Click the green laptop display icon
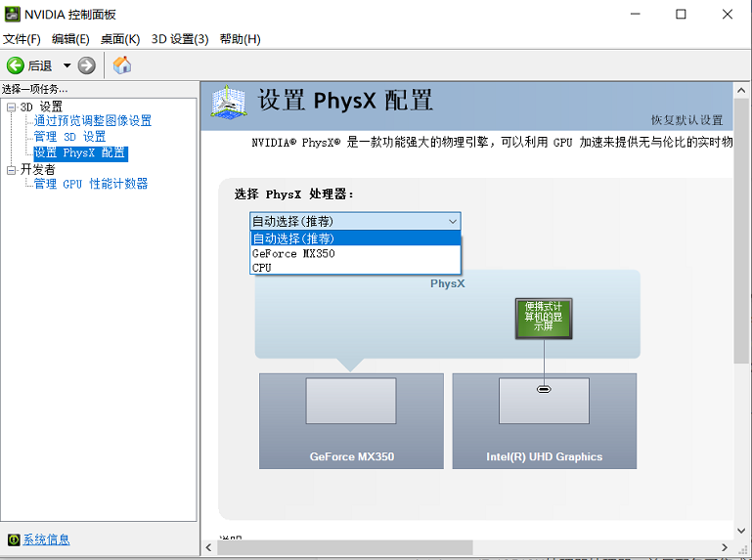The width and height of the screenshot is (752, 560). click(544, 319)
